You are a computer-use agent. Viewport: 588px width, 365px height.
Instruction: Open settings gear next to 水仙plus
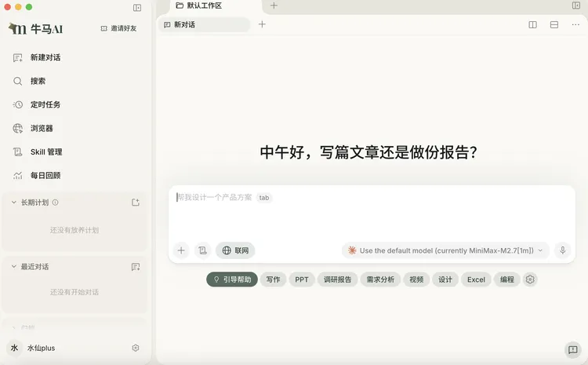136,348
